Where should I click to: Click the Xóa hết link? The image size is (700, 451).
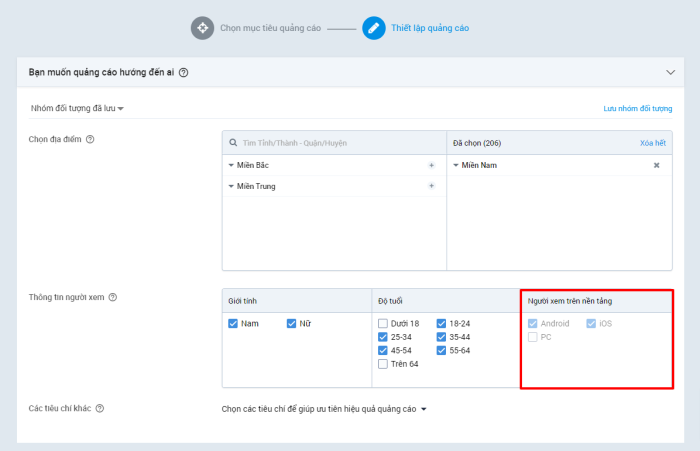click(x=653, y=143)
